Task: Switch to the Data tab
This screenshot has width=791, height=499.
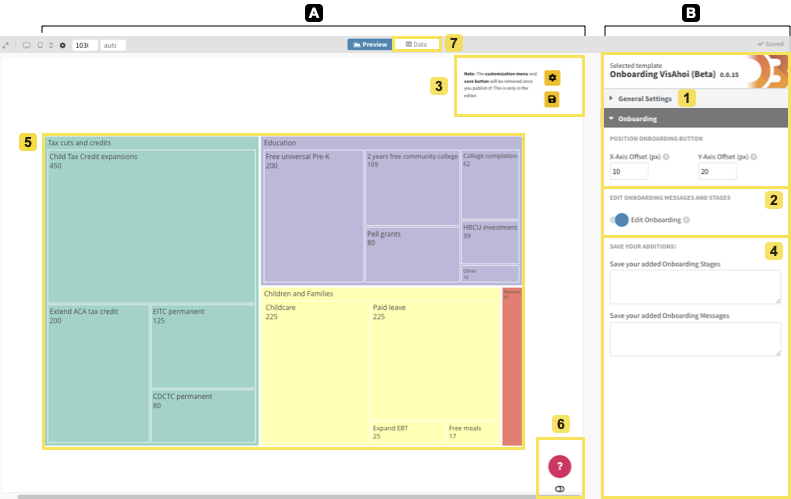Action: pyautogui.click(x=416, y=45)
